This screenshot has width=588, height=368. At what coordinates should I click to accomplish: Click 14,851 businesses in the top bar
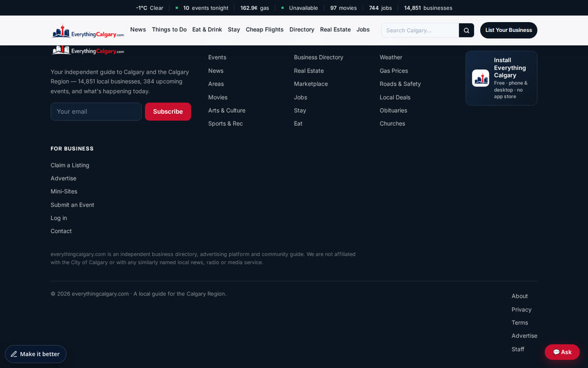pyautogui.click(x=428, y=8)
